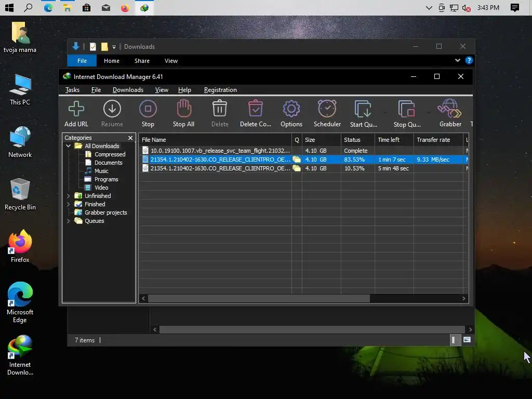Image resolution: width=532 pixels, height=399 pixels.
Task: Click download list horizontal scrollbar thumb
Action: tap(259, 299)
